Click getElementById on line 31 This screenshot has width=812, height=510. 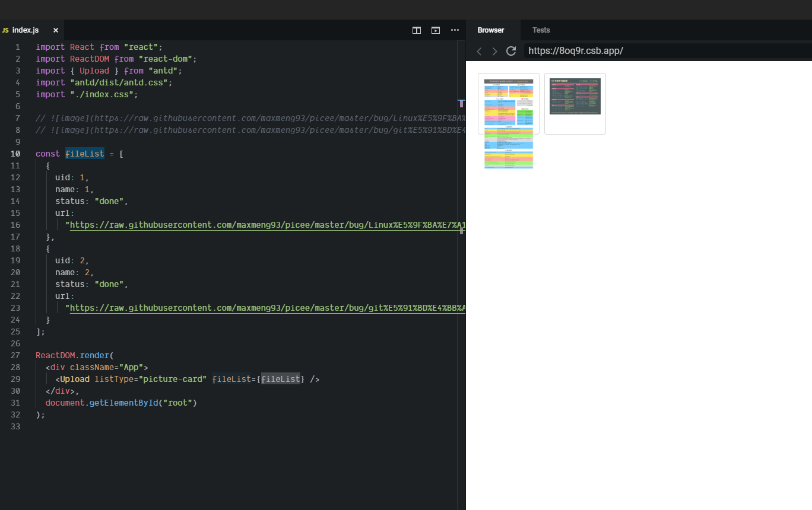click(124, 403)
